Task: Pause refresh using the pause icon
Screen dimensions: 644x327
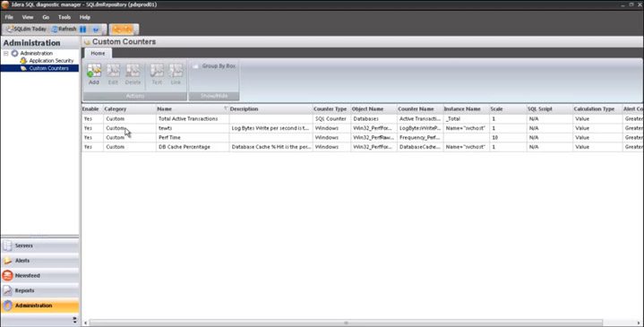Action: (83, 30)
